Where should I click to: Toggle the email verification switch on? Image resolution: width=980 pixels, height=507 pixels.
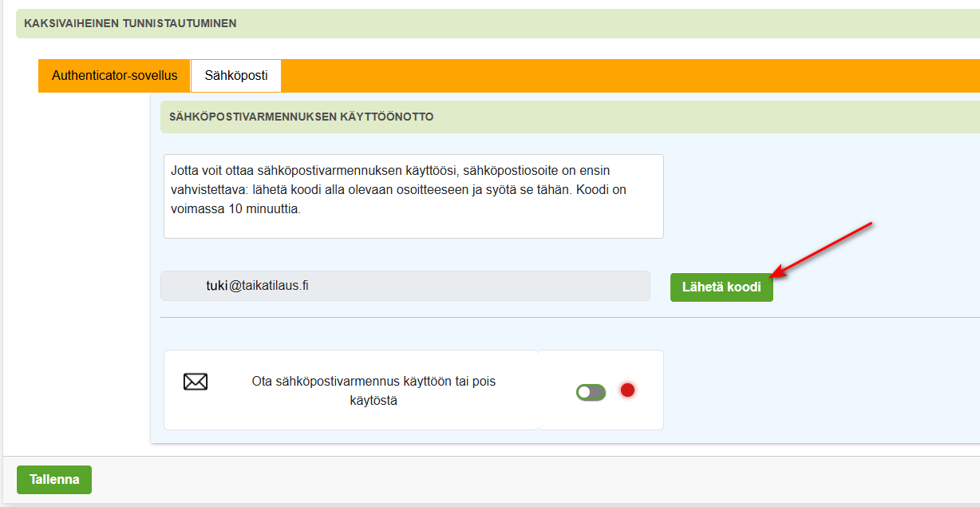[591, 392]
